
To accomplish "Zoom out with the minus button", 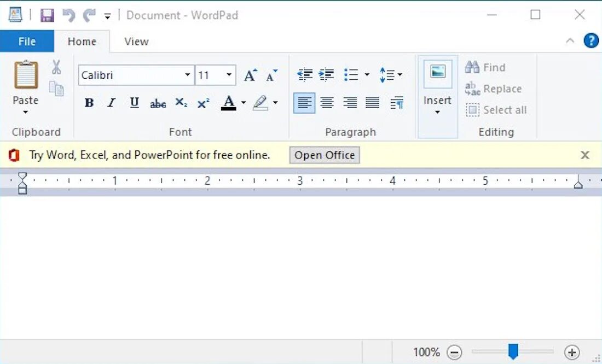I will [x=455, y=352].
